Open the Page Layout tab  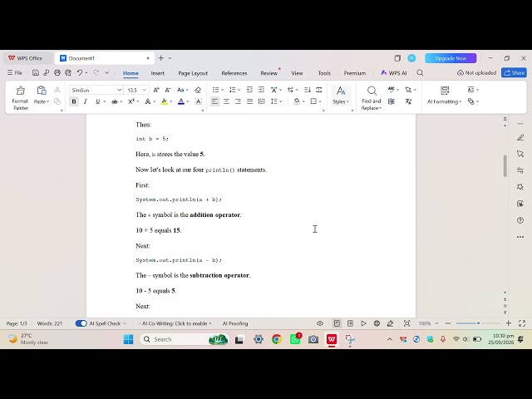pyautogui.click(x=193, y=73)
